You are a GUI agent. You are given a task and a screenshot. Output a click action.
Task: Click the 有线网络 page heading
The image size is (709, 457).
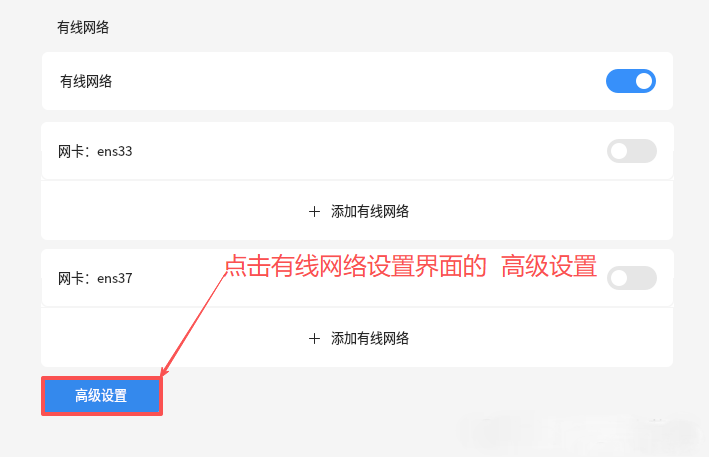pos(82,28)
